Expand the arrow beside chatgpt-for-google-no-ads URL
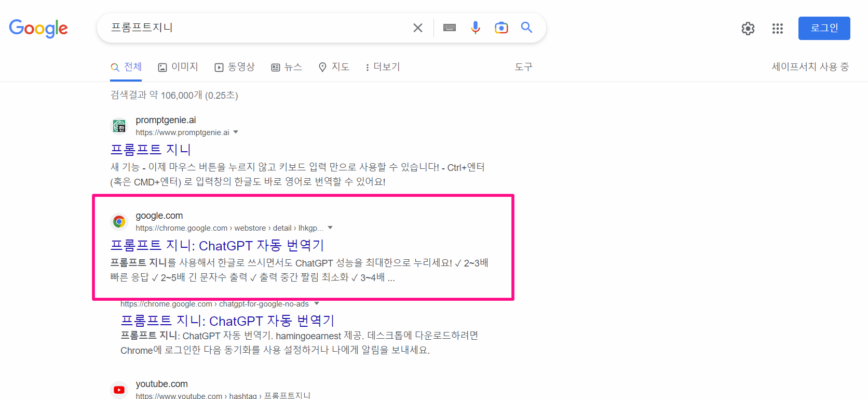Screen dimensions: 868x399 317,303
